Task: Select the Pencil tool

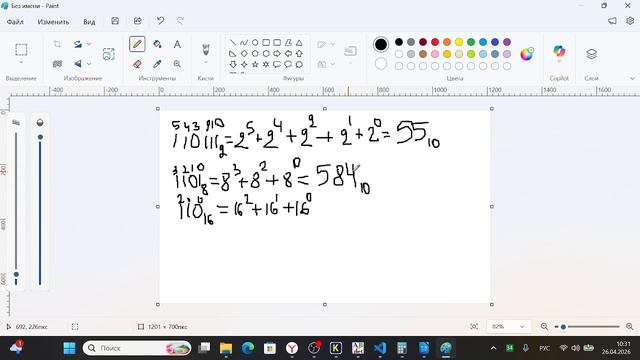Action: point(137,44)
